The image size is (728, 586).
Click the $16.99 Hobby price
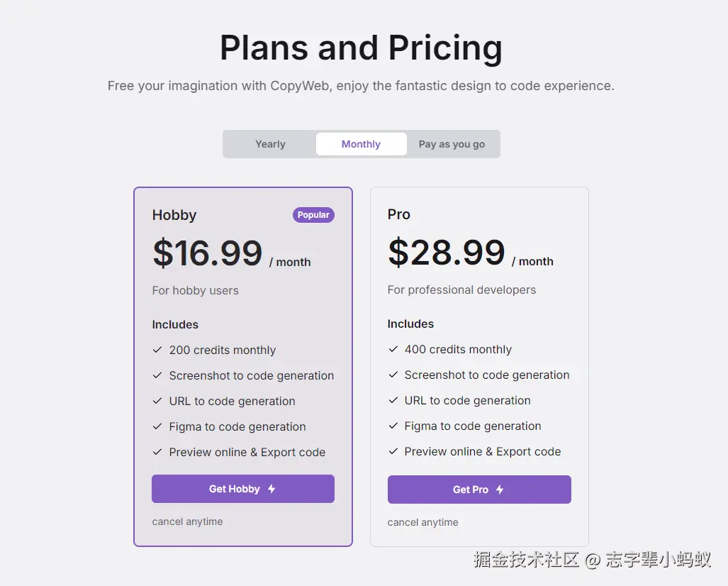point(207,253)
